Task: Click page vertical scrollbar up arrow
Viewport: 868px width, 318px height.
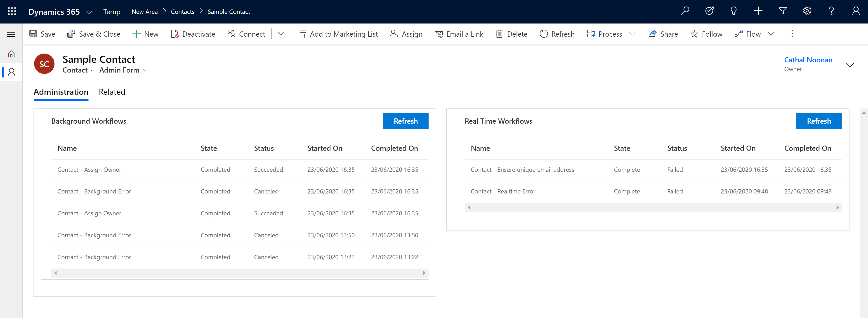Action: [x=864, y=113]
